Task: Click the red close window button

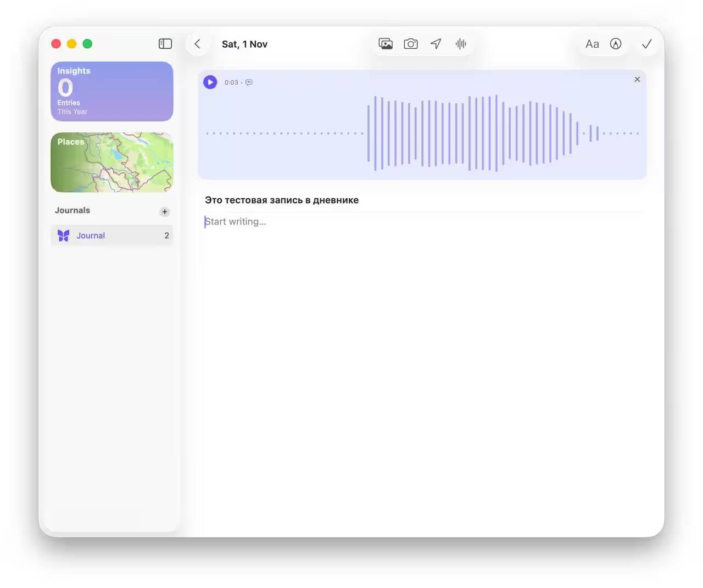Action: 56,44
